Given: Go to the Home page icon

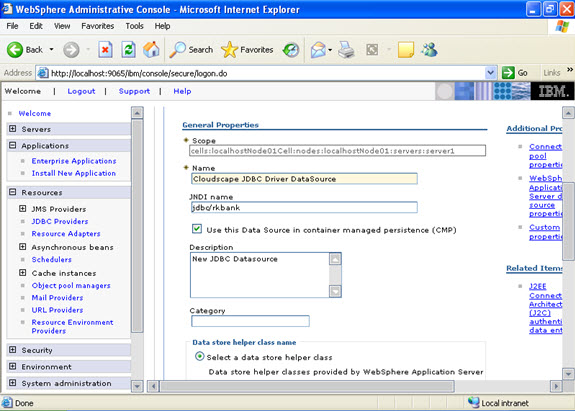Looking at the screenshot, I should tap(151, 49).
